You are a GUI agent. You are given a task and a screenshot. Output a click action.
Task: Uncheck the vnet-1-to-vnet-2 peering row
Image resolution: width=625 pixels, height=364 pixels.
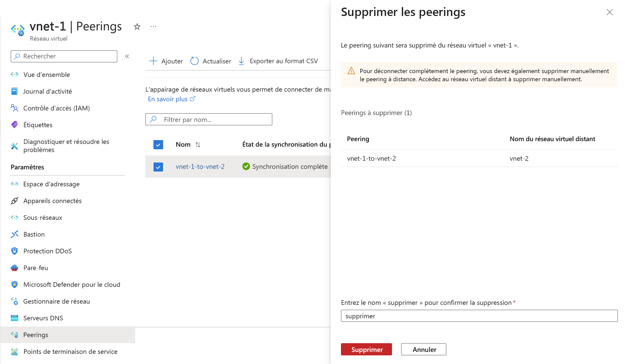pos(158,167)
